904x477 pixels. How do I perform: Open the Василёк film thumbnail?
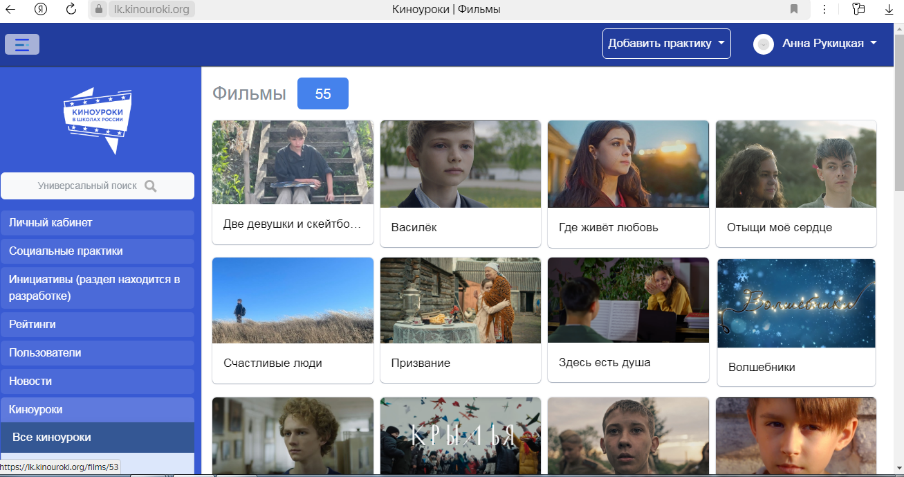(461, 162)
